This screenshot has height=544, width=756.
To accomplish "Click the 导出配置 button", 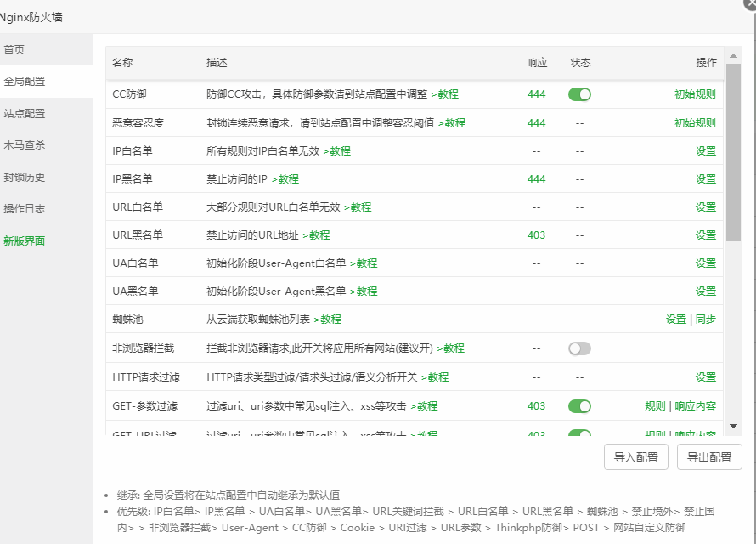I will coord(709,457).
